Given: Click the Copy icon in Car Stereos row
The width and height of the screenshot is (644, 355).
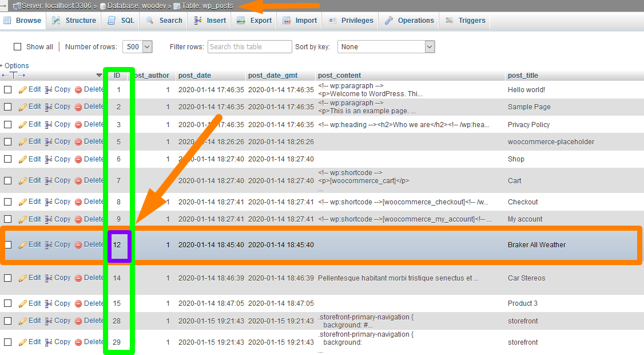Looking at the screenshot, I should coord(49,278).
